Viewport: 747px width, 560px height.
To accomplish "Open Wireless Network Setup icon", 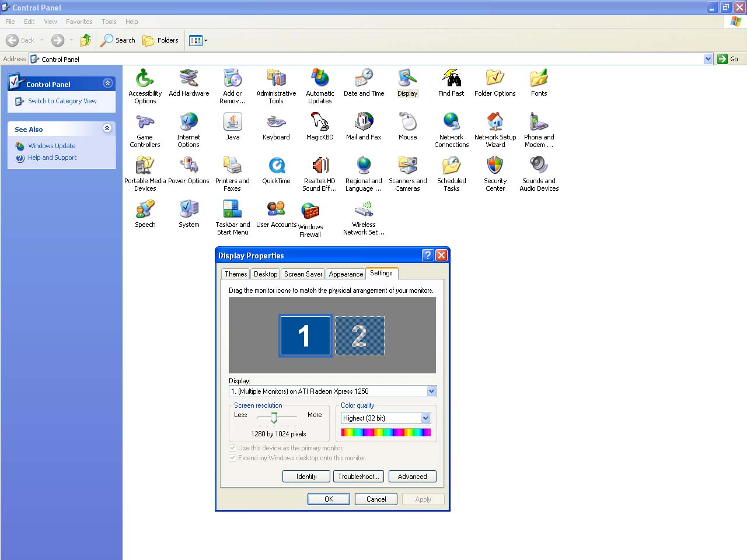I will [x=364, y=209].
